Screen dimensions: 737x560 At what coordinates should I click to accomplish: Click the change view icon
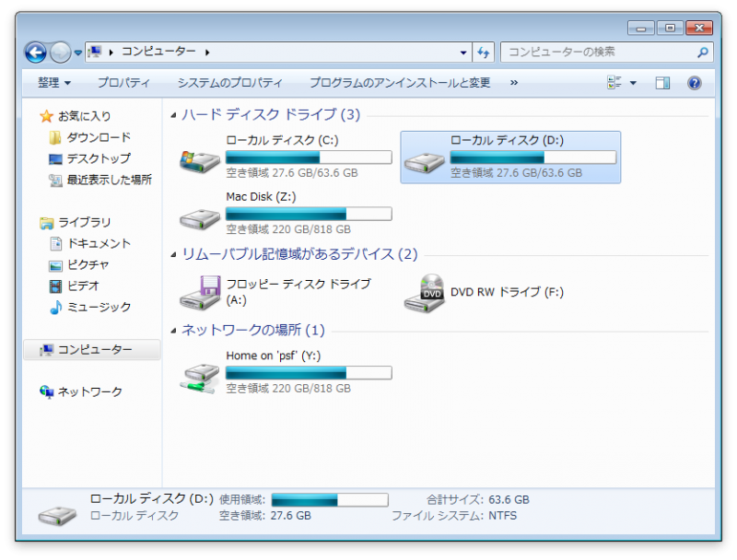pyautogui.click(x=614, y=83)
